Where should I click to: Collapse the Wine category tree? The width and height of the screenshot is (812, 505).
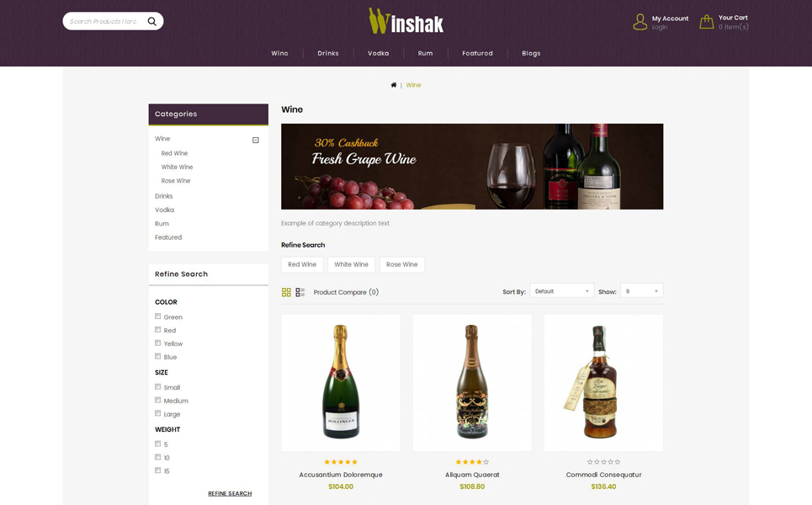point(255,140)
